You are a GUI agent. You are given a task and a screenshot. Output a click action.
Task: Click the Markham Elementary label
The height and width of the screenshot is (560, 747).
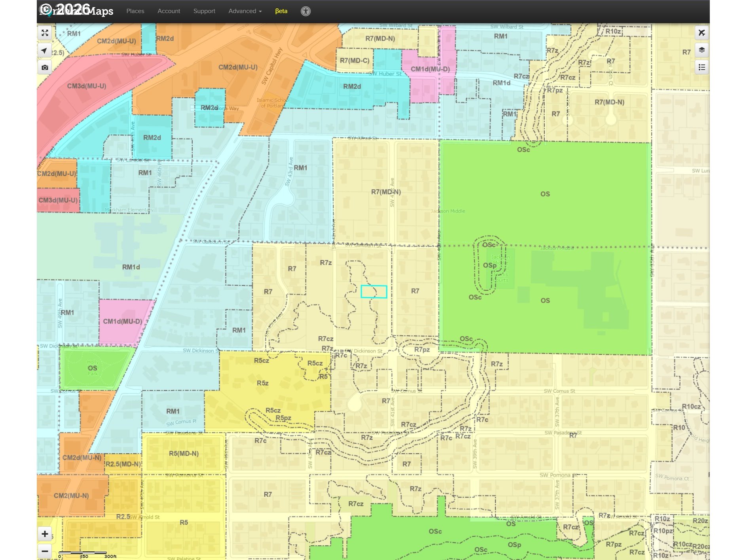[x=129, y=210]
